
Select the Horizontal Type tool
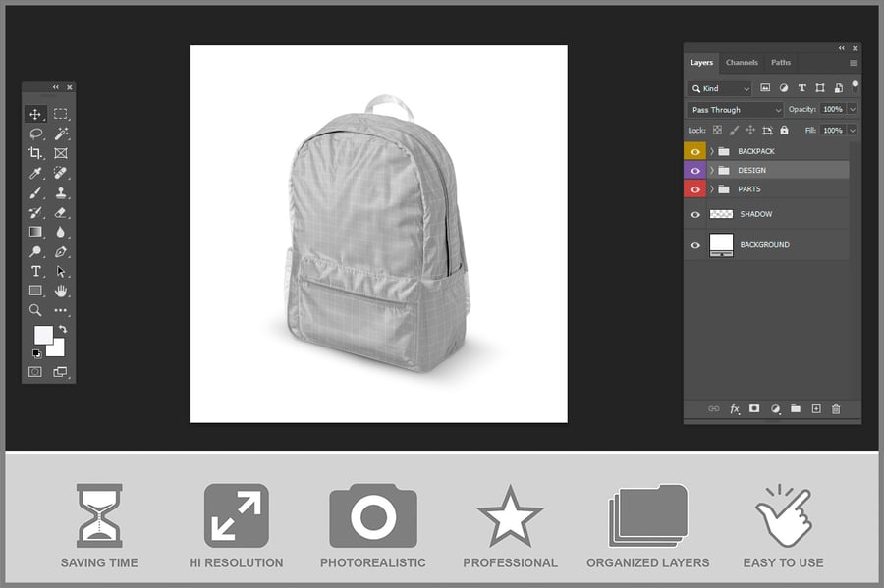tap(35, 271)
